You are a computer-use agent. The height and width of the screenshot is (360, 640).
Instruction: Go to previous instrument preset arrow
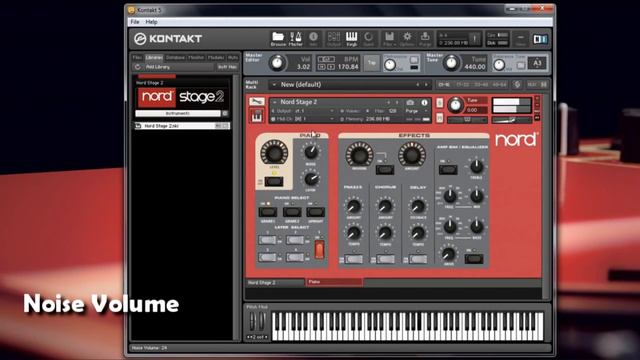(x=388, y=102)
